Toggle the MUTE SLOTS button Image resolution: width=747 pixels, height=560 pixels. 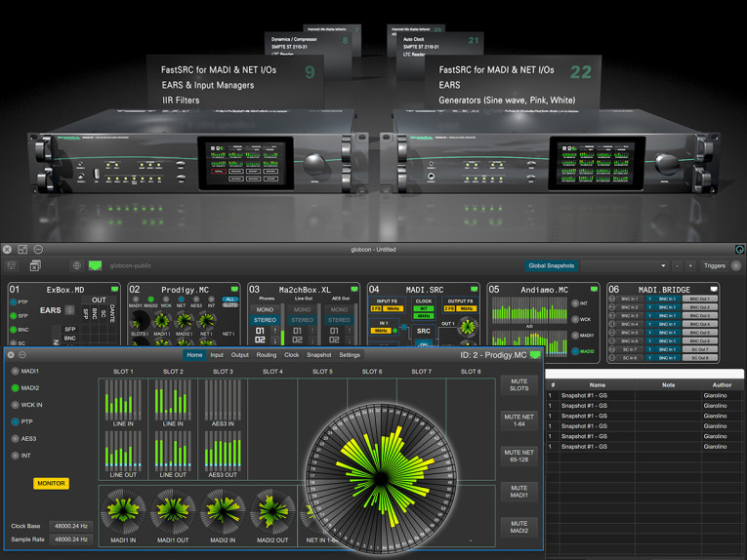pos(519,385)
